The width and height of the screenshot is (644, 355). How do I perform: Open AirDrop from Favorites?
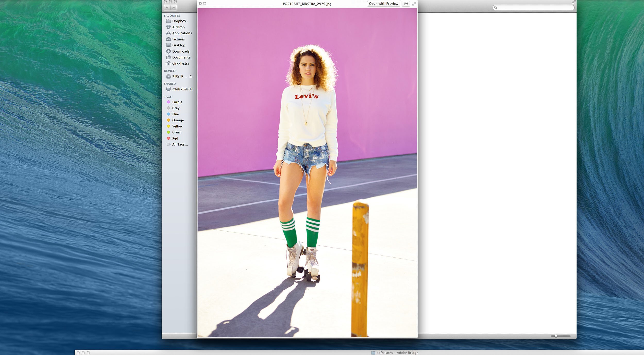point(178,27)
